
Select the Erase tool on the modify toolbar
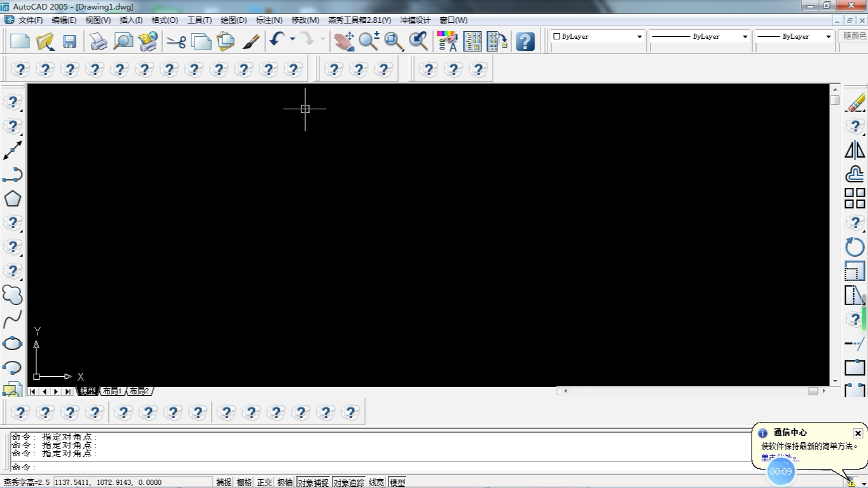(855, 102)
